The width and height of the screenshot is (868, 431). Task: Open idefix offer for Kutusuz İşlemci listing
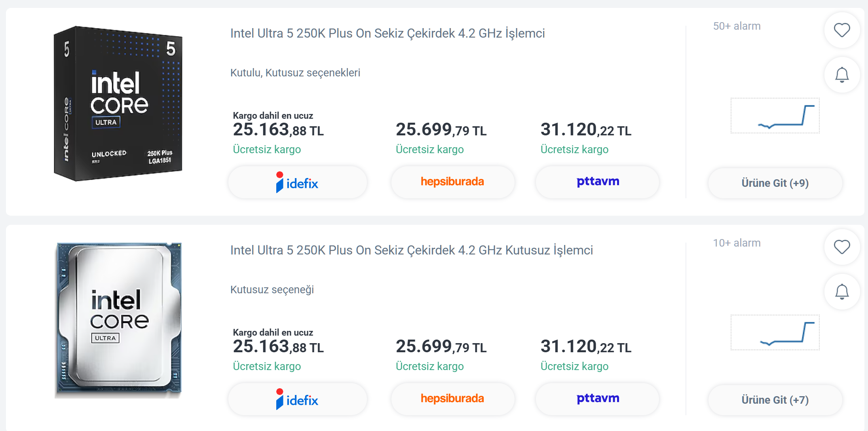pos(298,399)
